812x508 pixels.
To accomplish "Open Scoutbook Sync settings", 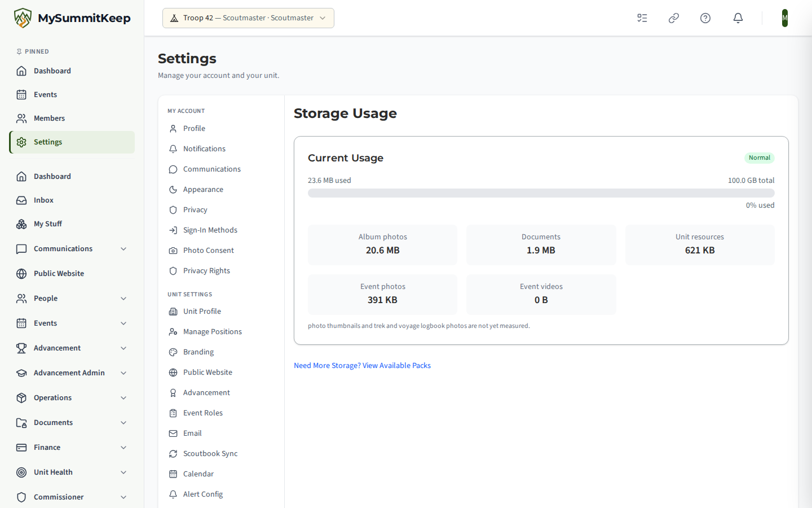I will [221, 454].
